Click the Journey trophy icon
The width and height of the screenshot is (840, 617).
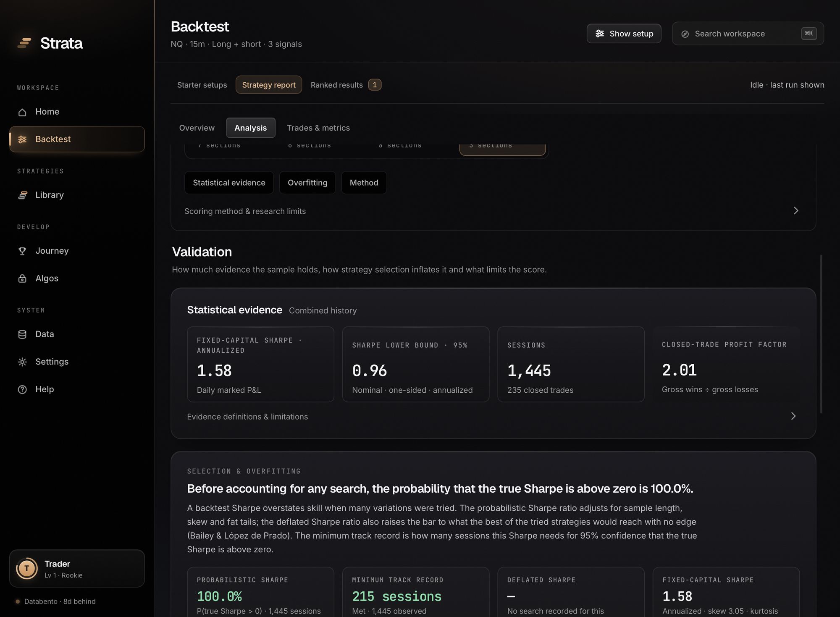(22, 251)
